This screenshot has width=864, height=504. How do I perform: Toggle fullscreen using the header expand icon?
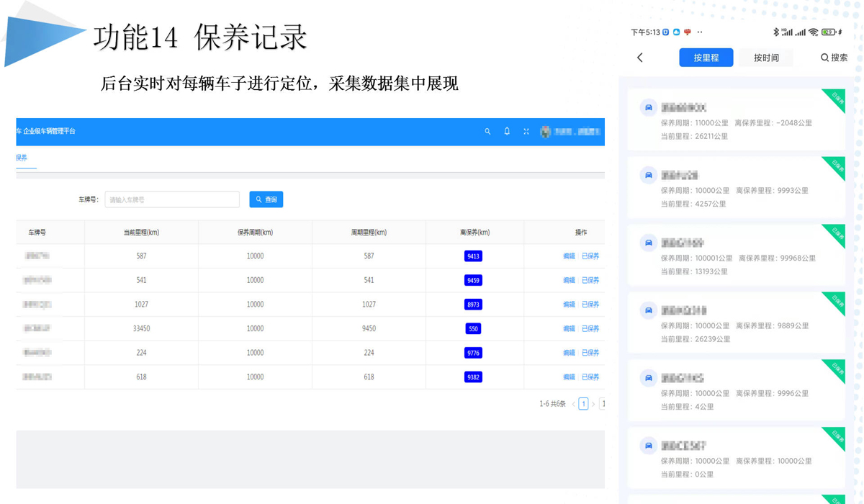coord(526,132)
